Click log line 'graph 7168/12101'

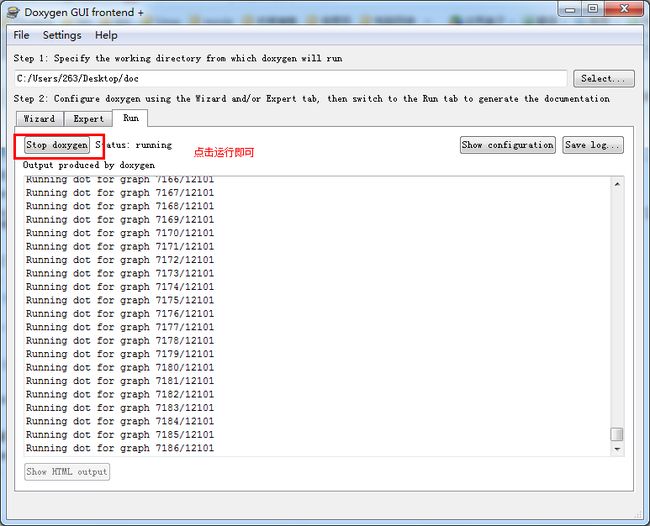coord(120,206)
